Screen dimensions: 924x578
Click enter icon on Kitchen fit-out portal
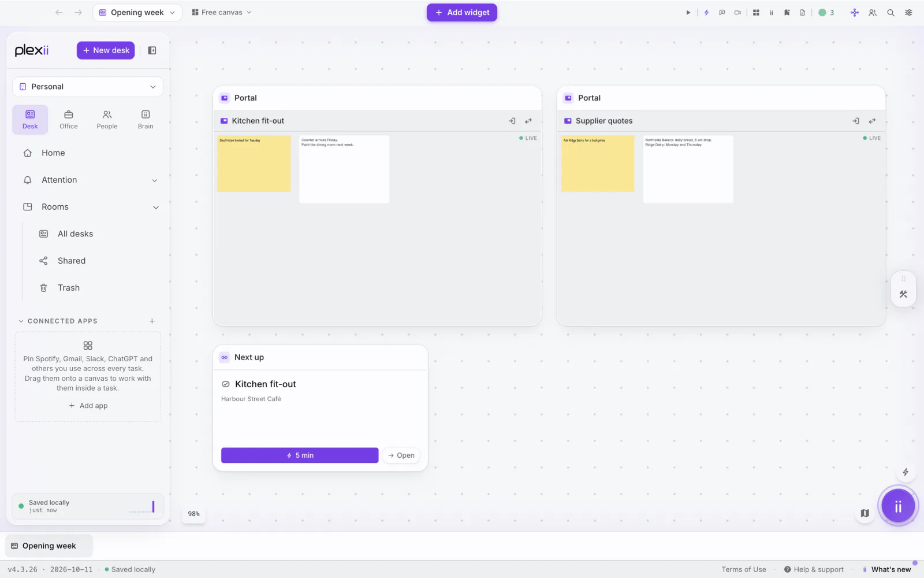click(x=512, y=121)
